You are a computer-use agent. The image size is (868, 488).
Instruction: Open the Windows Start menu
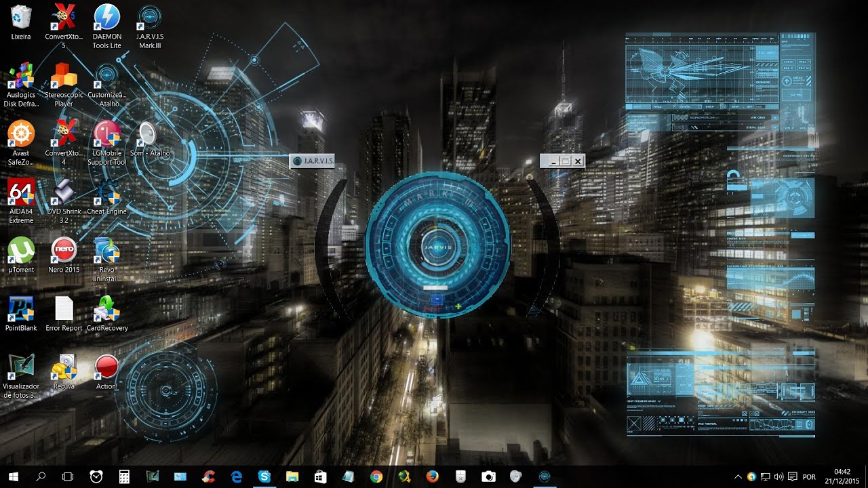pos(13,476)
